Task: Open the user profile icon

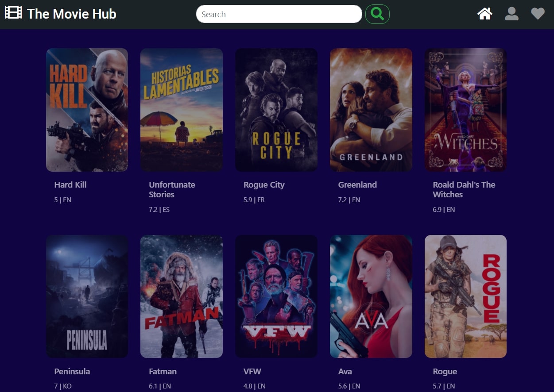Action: 511,14
